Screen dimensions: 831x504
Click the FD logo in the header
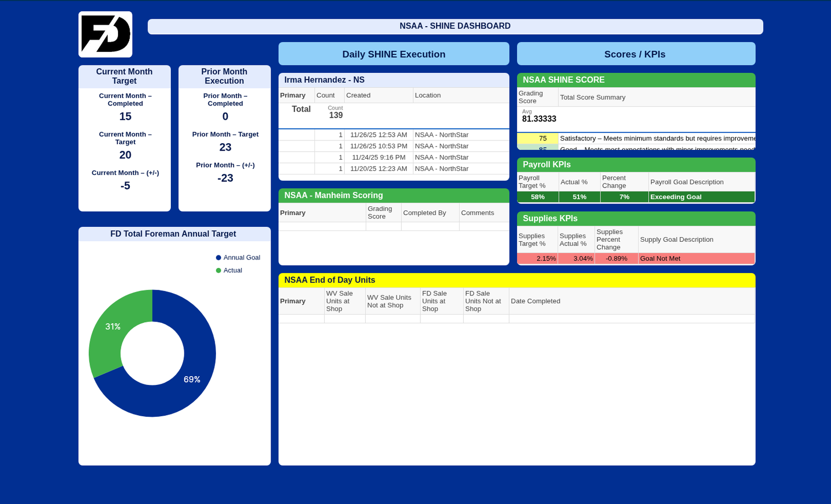pyautogui.click(x=105, y=35)
